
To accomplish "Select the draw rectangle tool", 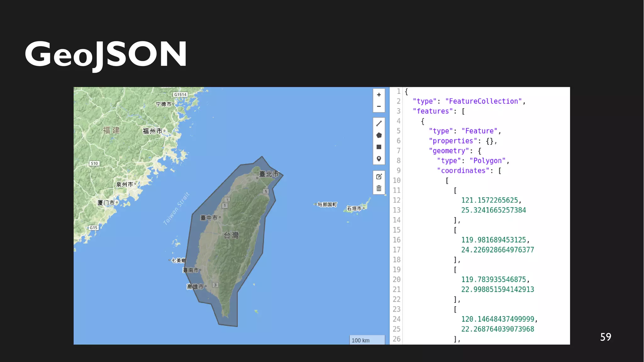I will tap(379, 147).
